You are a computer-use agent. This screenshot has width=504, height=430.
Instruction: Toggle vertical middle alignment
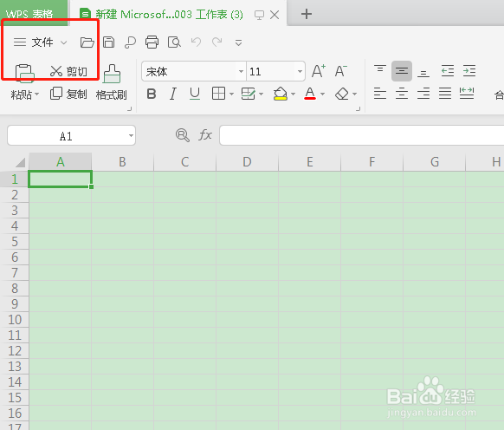402,71
